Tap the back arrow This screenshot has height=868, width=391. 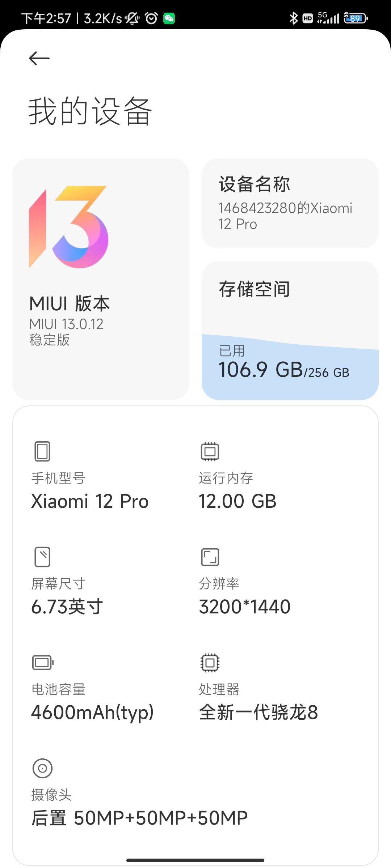pyautogui.click(x=39, y=58)
